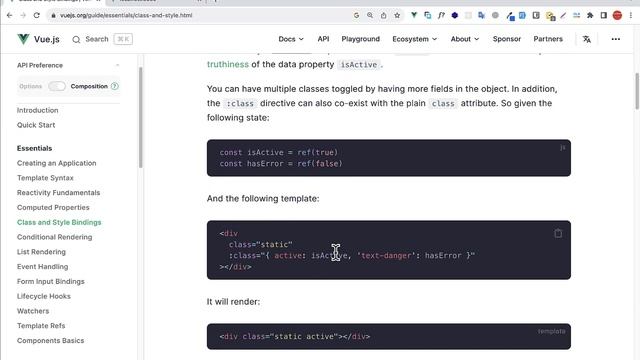640x360 pixels.
Task: Select Class and Style Bindings in the sidebar
Action: point(59,222)
